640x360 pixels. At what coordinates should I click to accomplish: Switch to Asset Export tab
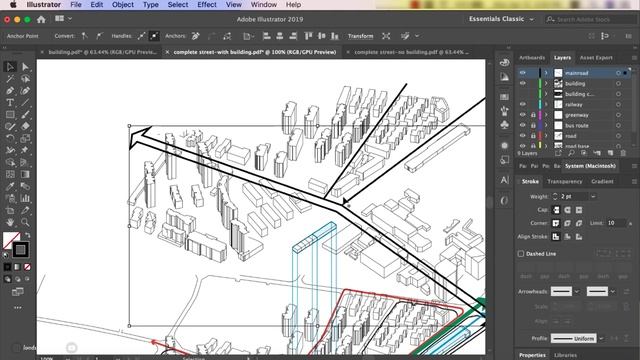(596, 58)
